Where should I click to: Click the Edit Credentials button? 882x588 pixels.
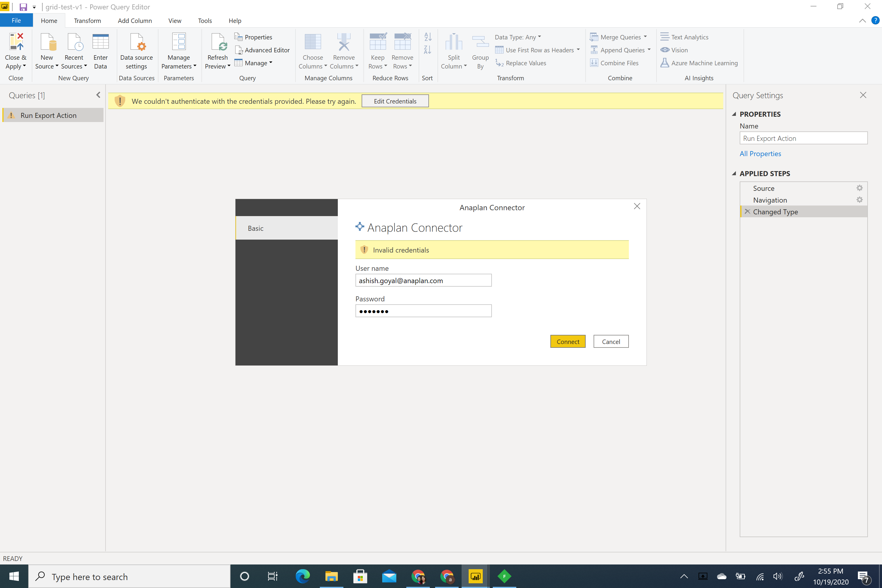pos(395,101)
